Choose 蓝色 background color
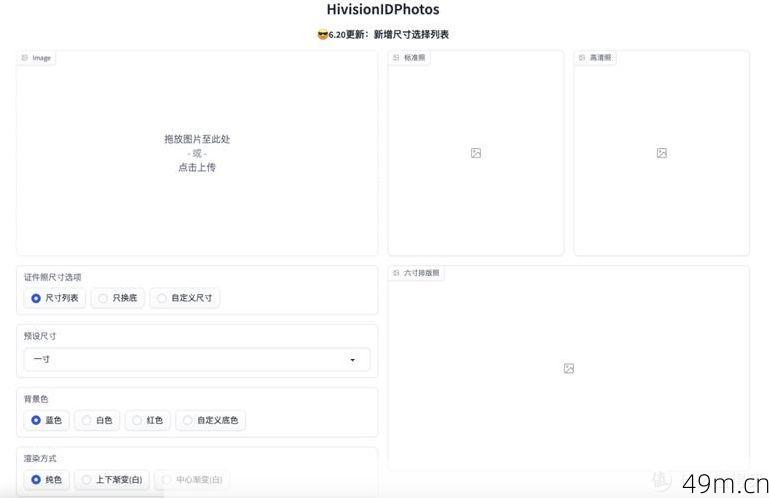This screenshot has width=769, height=498. [x=47, y=420]
